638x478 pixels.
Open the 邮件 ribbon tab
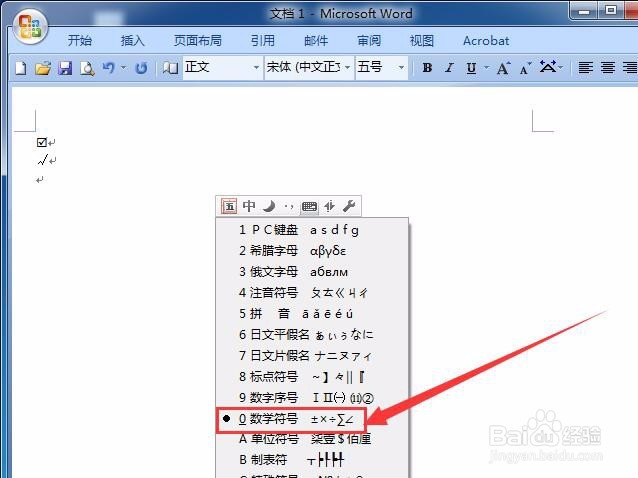(316, 41)
